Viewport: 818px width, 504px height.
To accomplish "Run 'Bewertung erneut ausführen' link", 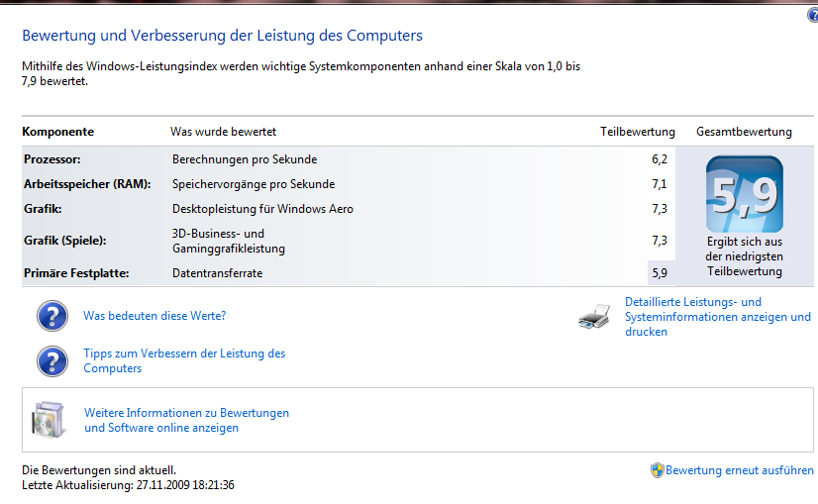I will click(x=739, y=470).
